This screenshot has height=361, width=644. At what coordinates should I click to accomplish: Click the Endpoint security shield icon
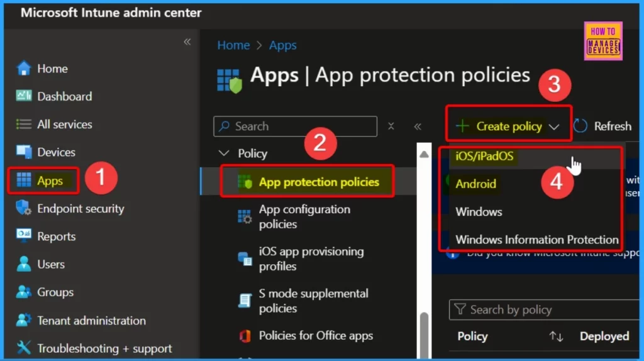tap(24, 208)
